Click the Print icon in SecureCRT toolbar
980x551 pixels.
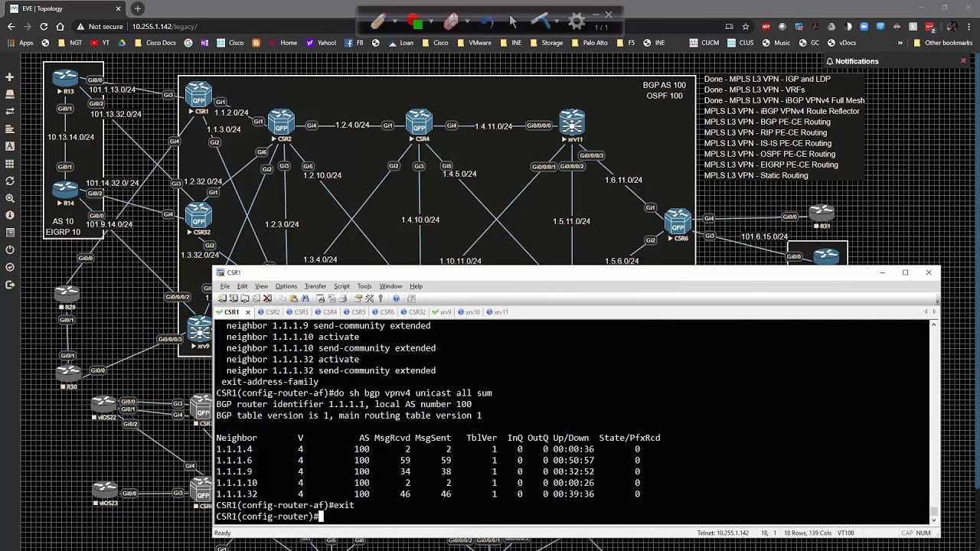tap(343, 298)
